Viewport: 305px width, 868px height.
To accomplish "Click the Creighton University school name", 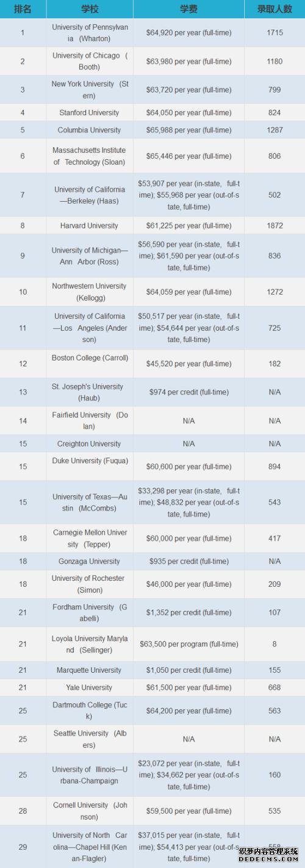I will (90, 443).
